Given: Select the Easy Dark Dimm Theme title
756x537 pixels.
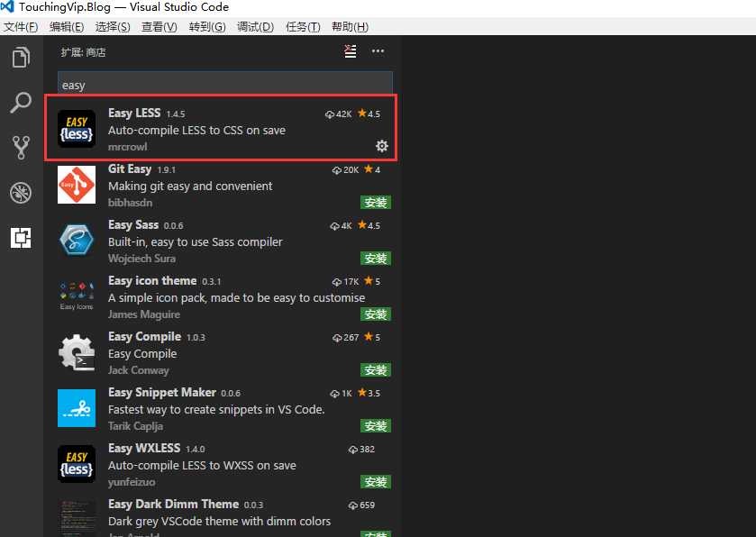Looking at the screenshot, I should [174, 505].
